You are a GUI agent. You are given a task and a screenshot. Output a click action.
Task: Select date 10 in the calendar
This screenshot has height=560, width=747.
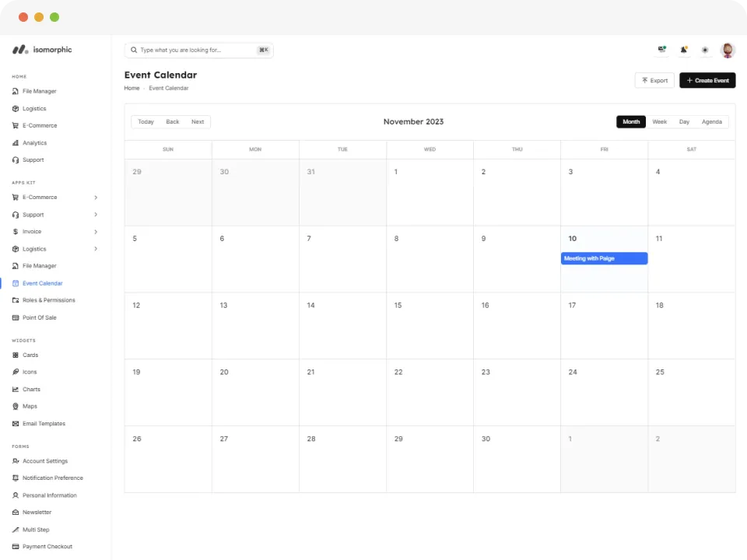coord(572,239)
